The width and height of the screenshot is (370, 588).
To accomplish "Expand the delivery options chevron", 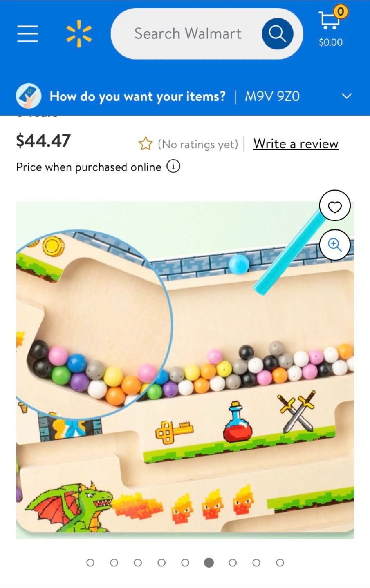I will (x=347, y=96).
